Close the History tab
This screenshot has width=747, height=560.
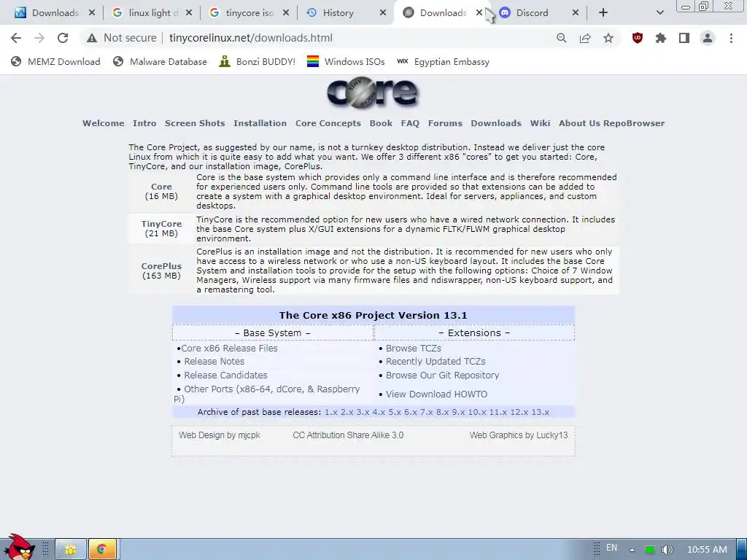(382, 13)
